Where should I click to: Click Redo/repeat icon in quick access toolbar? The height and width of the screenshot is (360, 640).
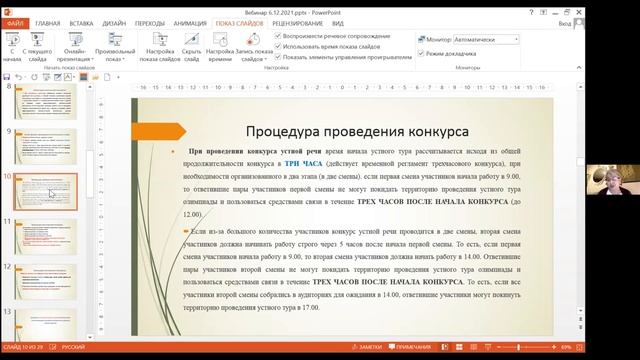pos(34,77)
